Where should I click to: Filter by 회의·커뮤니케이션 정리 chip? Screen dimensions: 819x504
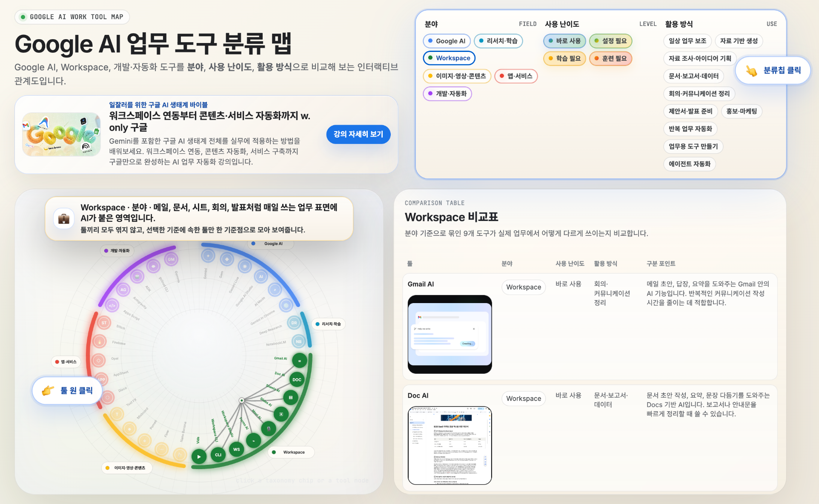coord(699,94)
